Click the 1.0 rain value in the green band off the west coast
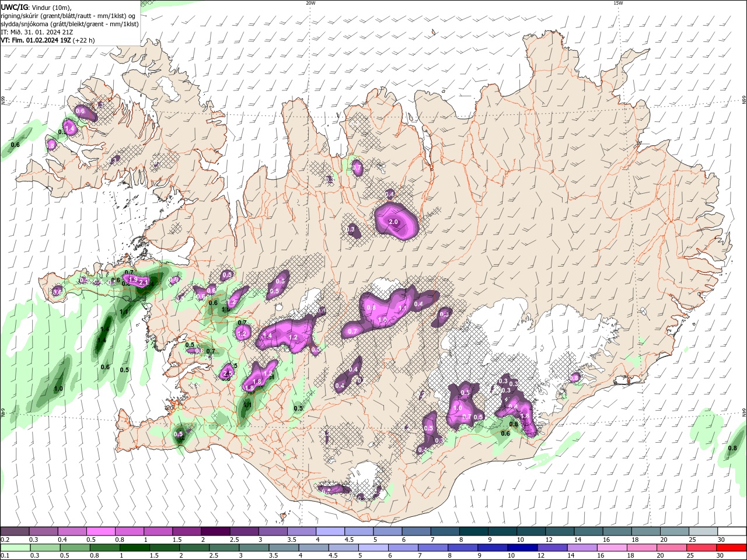This screenshot has width=747, height=560. (x=58, y=388)
